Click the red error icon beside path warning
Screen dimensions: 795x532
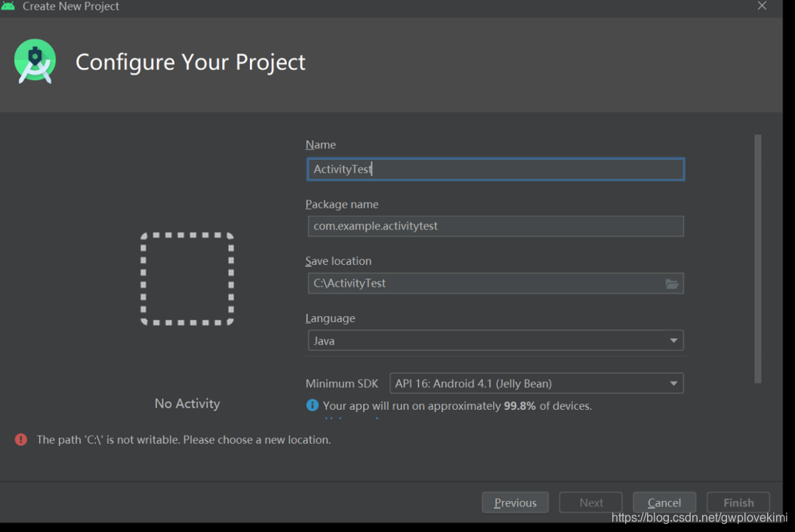pyautogui.click(x=21, y=439)
